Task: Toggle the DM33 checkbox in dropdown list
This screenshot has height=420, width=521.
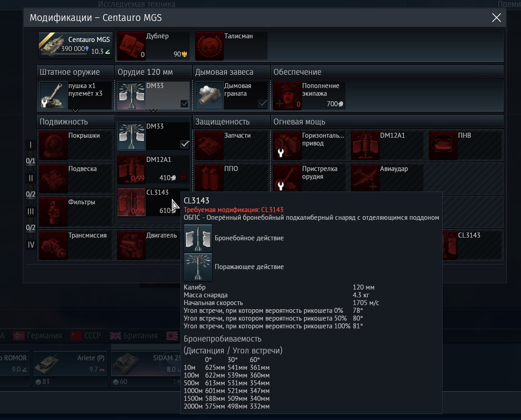Action: coord(185,144)
